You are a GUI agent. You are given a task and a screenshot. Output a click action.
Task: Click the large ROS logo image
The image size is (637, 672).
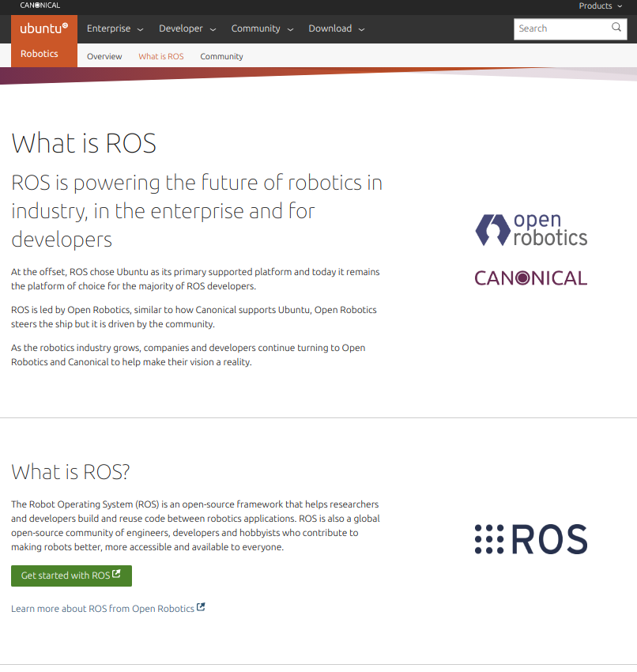(530, 538)
